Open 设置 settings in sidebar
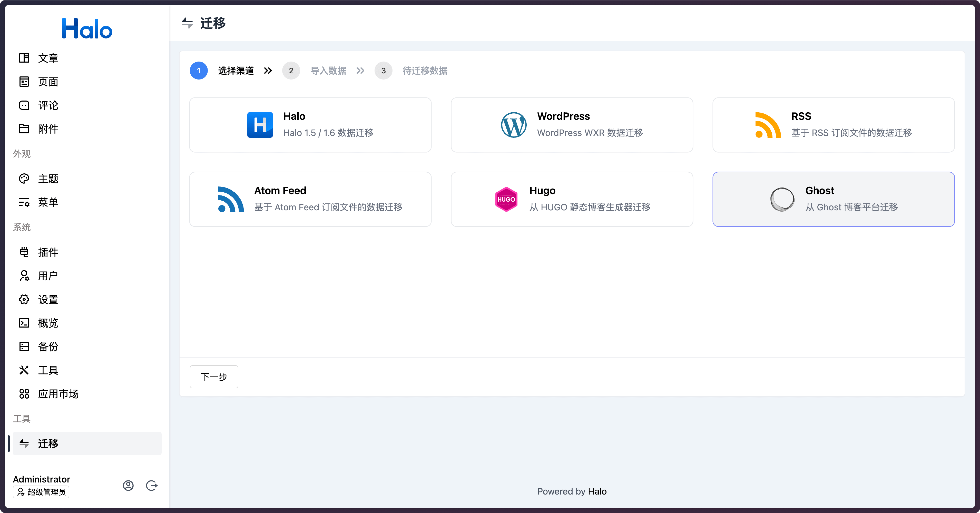The image size is (980, 513). (x=48, y=300)
